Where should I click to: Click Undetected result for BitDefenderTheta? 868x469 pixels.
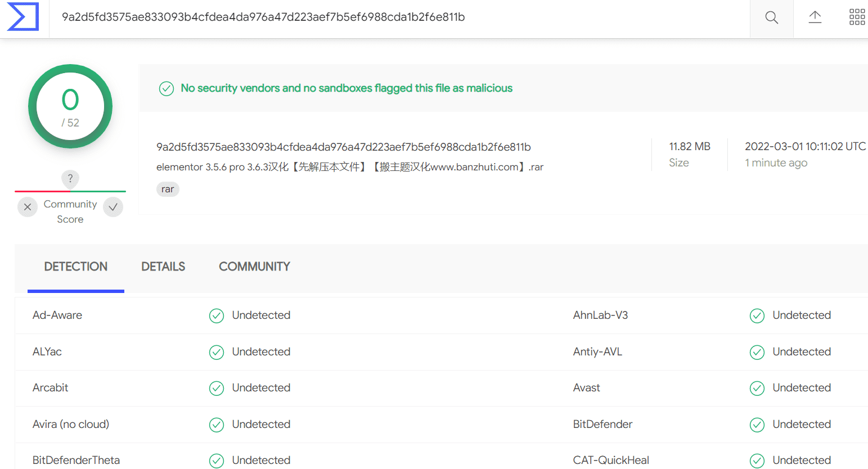(261, 461)
